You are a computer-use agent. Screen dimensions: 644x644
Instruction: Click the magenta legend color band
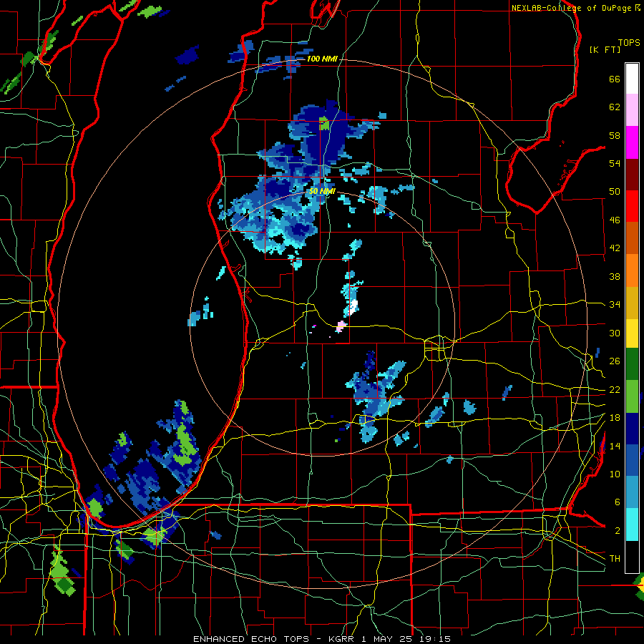pos(632,142)
